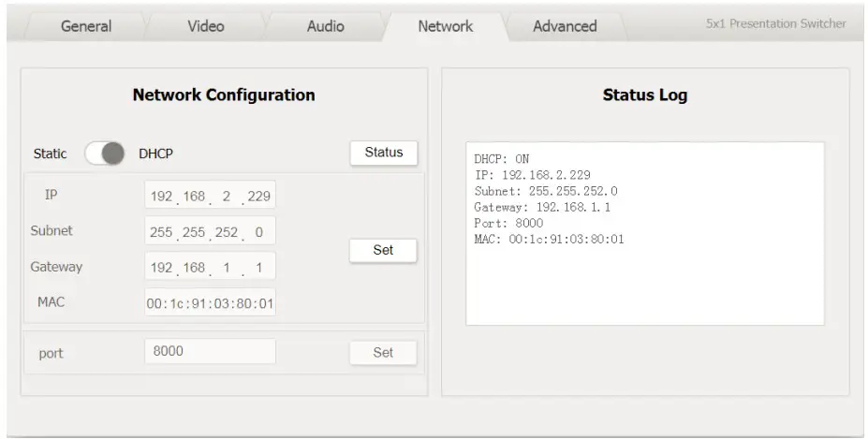Click 'DHCP: ON' line in Status Log
This screenshot has width=868, height=439.
502,159
